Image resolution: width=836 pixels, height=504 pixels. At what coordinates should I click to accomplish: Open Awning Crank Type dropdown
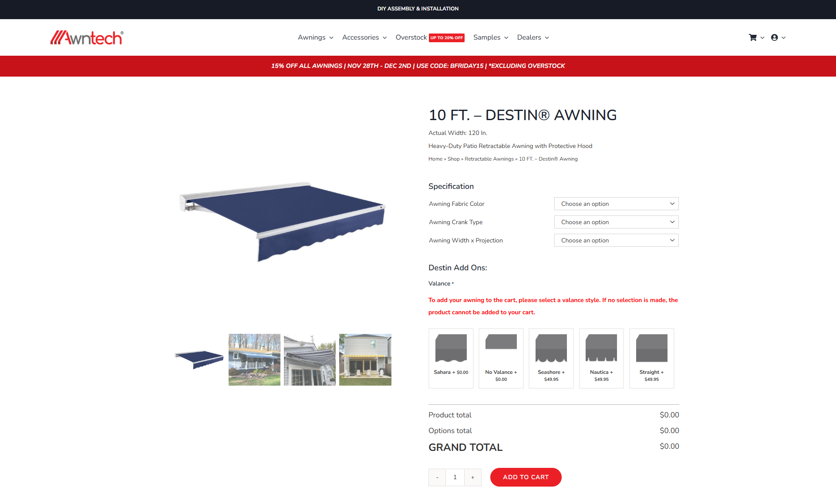click(616, 222)
